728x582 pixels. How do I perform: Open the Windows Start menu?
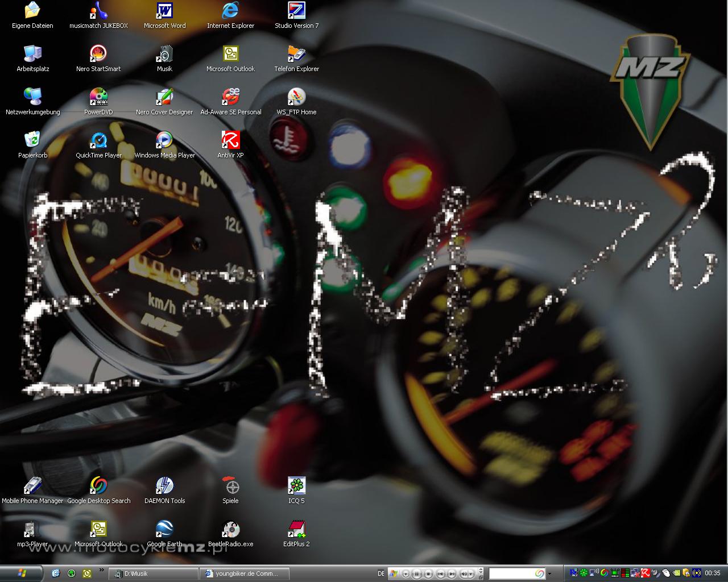pyautogui.click(x=21, y=573)
